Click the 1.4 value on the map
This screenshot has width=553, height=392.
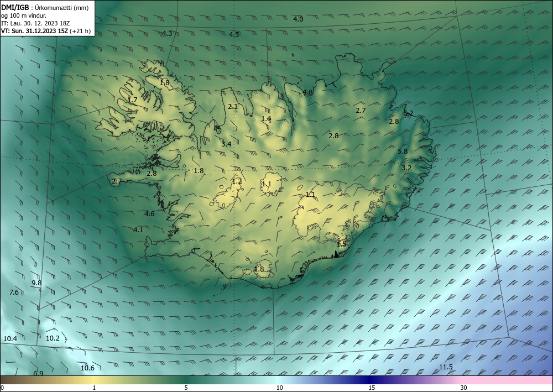267,119
